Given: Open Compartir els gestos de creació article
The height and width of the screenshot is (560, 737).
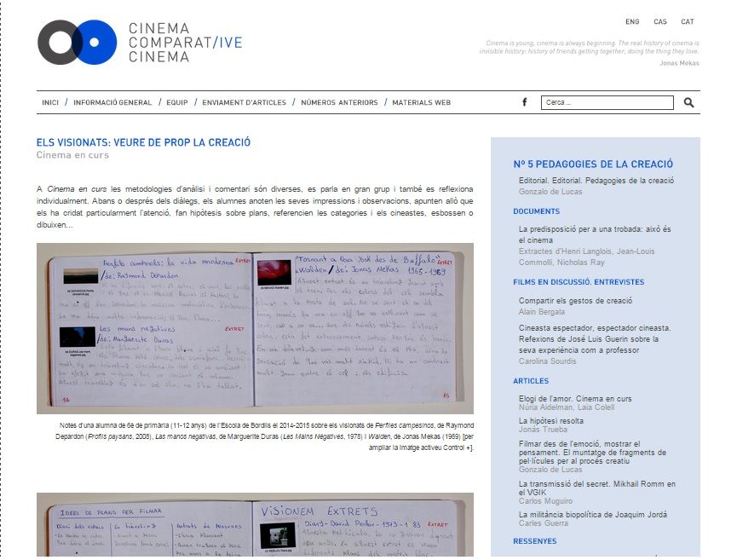Looking at the screenshot, I should [575, 301].
